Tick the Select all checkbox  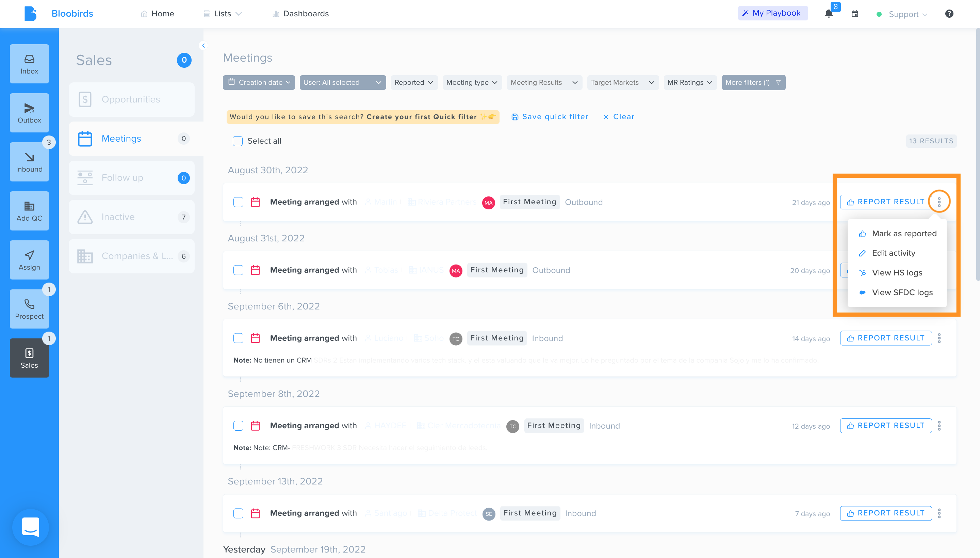point(238,141)
